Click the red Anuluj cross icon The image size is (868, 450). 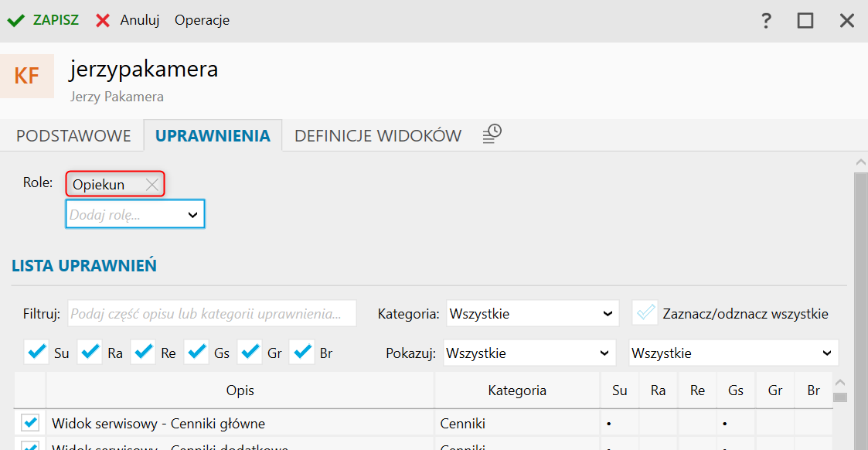pyautogui.click(x=103, y=21)
